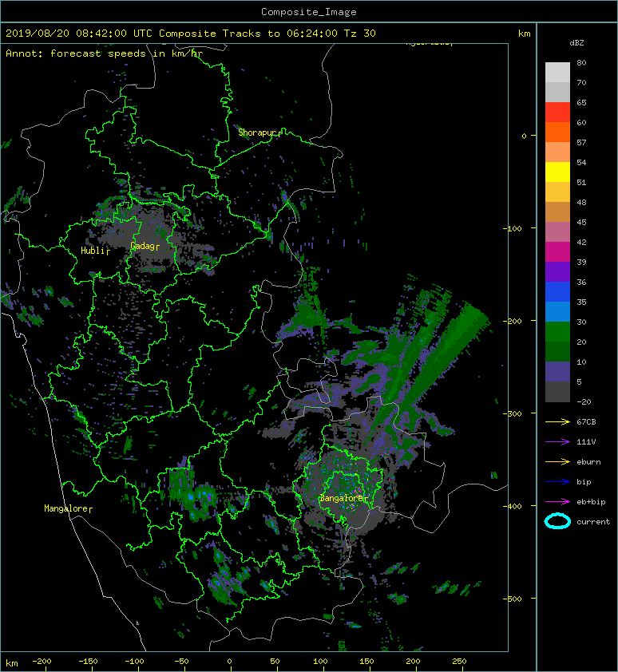618x672 pixels.
Task: Pick the magenta 42–39 dBZ swatch
Action: pos(557,251)
